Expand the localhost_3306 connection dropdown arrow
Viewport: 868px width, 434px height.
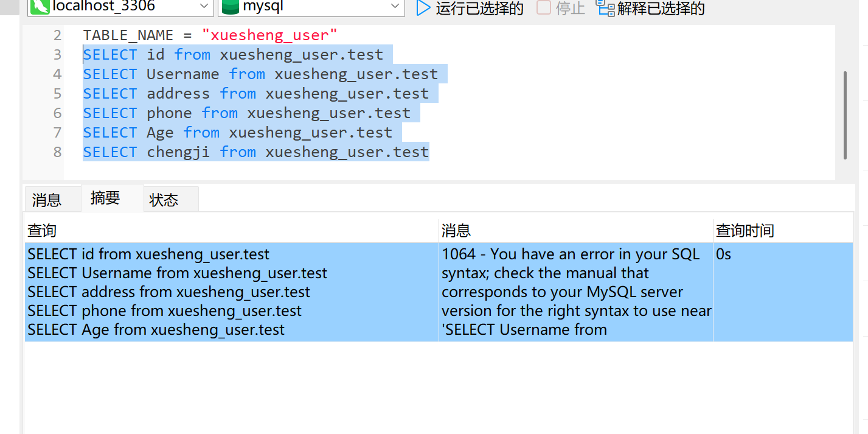pyautogui.click(x=204, y=7)
